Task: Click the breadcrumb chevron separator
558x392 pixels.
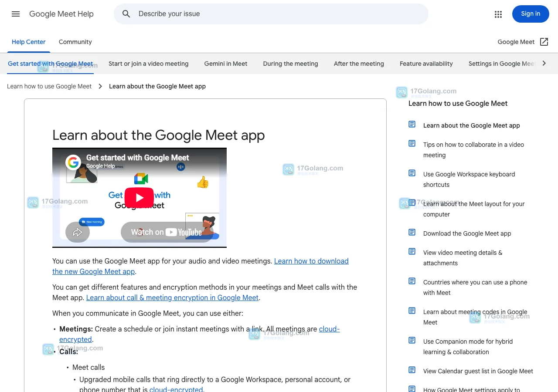Action: pos(100,86)
